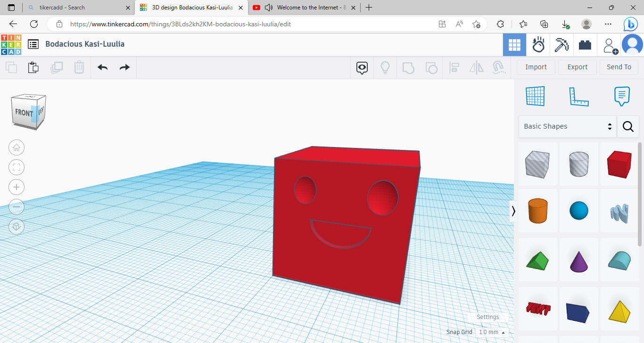The height and width of the screenshot is (343, 644).
Task: Click the design name Bodacious Kasi-Luulia
Action: pyautogui.click(x=85, y=44)
